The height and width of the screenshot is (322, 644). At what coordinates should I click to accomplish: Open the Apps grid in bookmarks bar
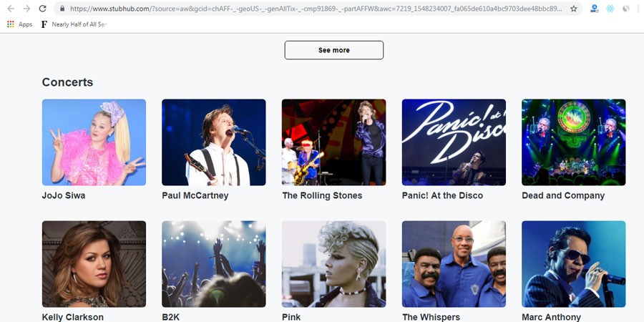[19, 24]
